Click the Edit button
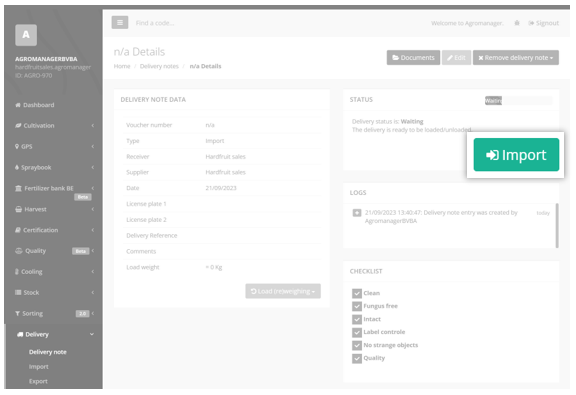This screenshot has height=395, width=576. [x=456, y=58]
